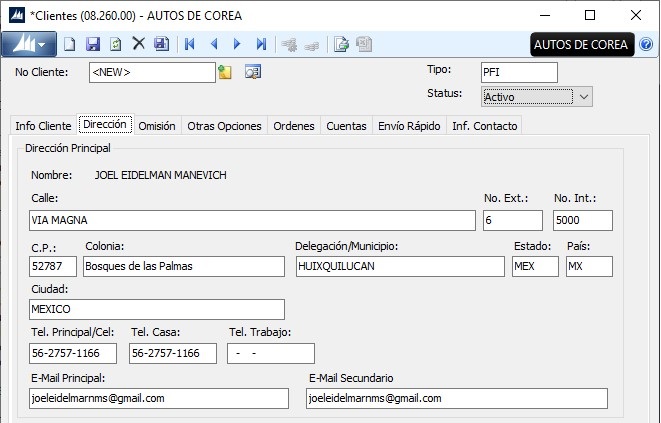Go to the first record
This screenshot has width=661, height=423.
(189, 44)
